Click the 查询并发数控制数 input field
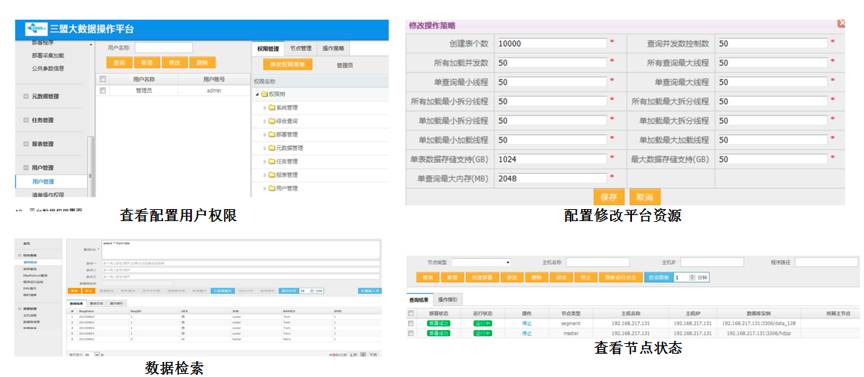The height and width of the screenshot is (377, 864). [x=773, y=44]
